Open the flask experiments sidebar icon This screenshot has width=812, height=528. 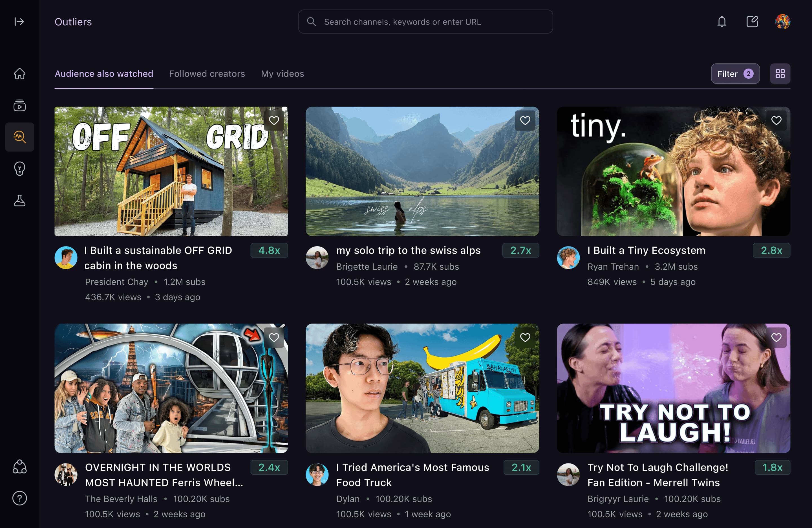click(x=19, y=200)
